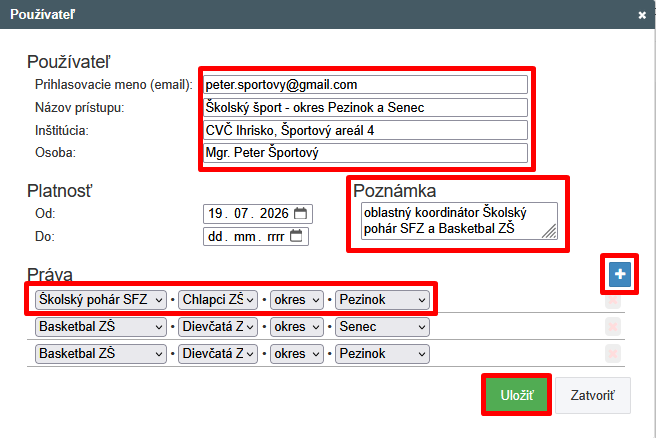Click the resize handle of the Poznámka textarea
The width and height of the screenshot is (656, 438).
coord(550,232)
